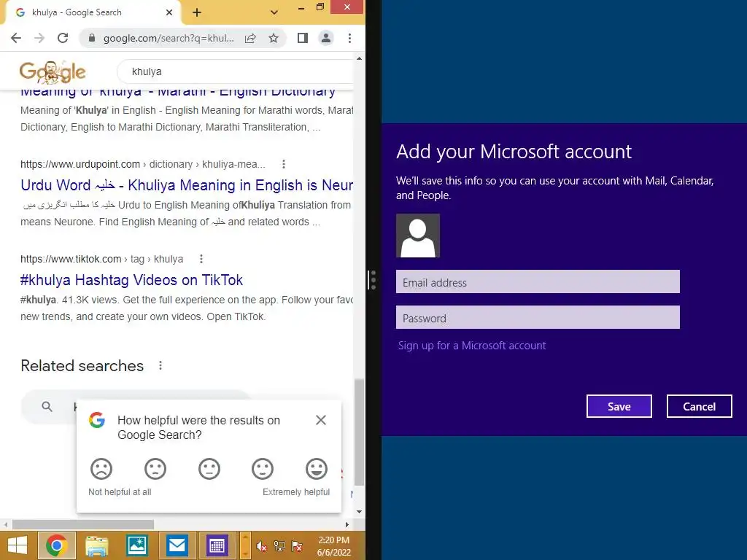The image size is (747, 560).
Task: Rate results Not helpful at all face
Action: click(101, 469)
